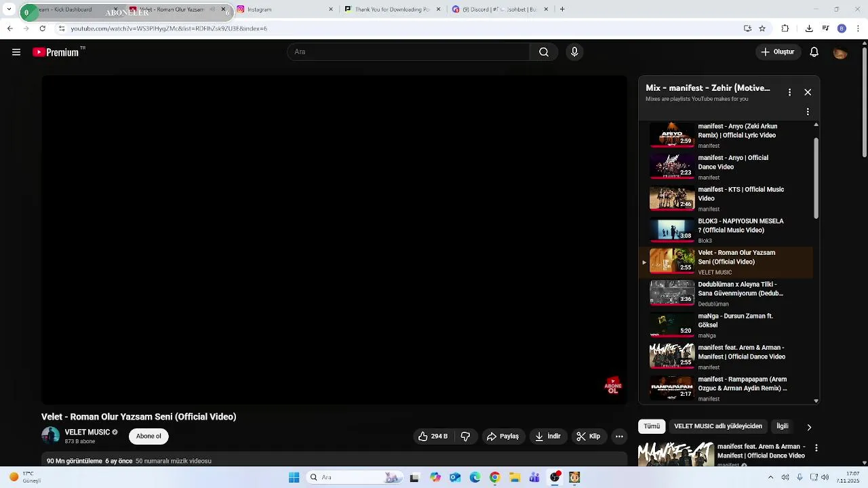This screenshot has width=868, height=488.
Task: Open options for recommended manifest Dance Video
Action: (x=816, y=448)
